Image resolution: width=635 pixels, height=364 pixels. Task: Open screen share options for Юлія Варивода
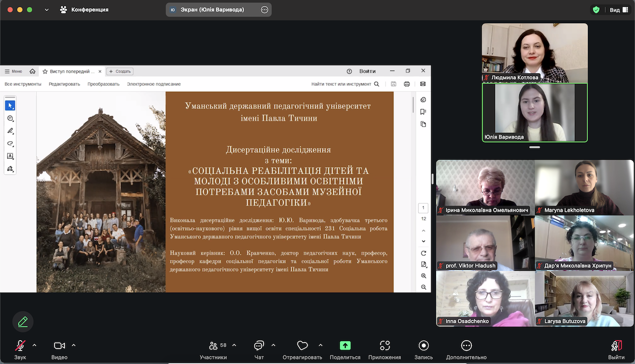coord(264,9)
